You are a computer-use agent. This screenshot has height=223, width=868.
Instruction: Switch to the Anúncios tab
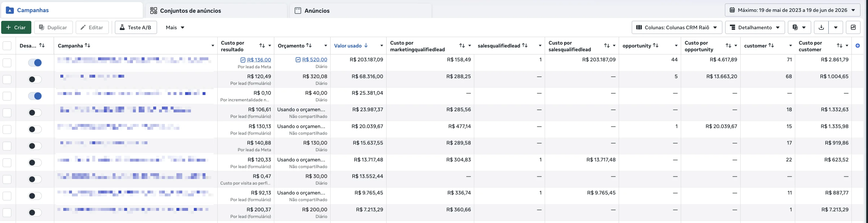point(360,10)
